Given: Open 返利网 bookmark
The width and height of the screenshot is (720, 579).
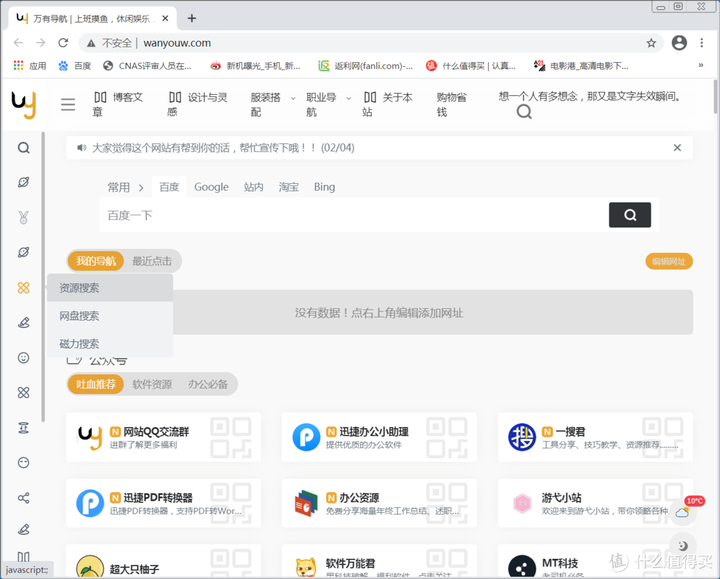Looking at the screenshot, I should pyautogui.click(x=366, y=66).
